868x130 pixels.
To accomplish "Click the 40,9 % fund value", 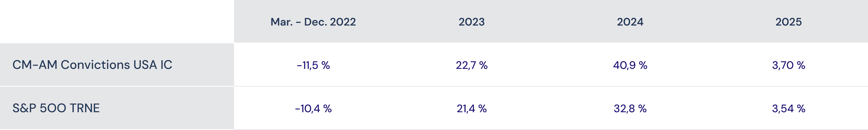I will coord(630,65).
